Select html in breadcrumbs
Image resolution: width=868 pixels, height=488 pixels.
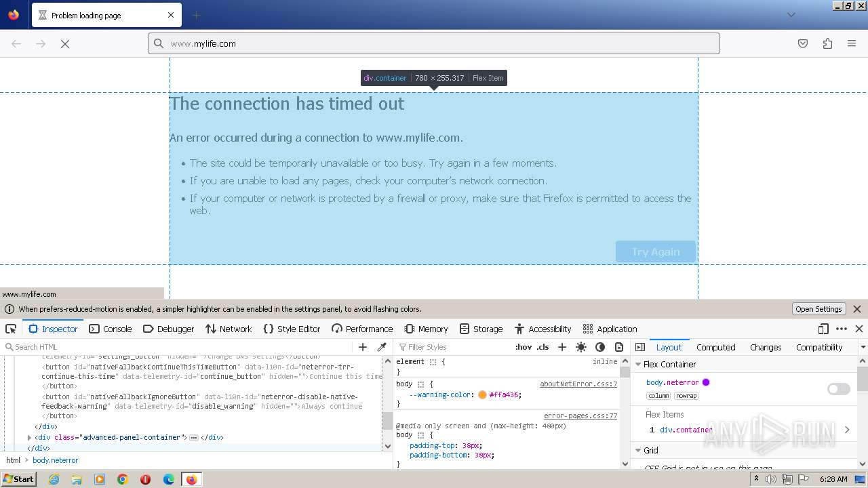(13, 460)
